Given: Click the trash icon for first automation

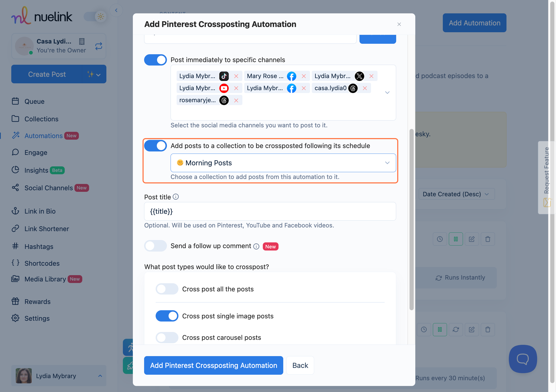Looking at the screenshot, I should [487, 239].
